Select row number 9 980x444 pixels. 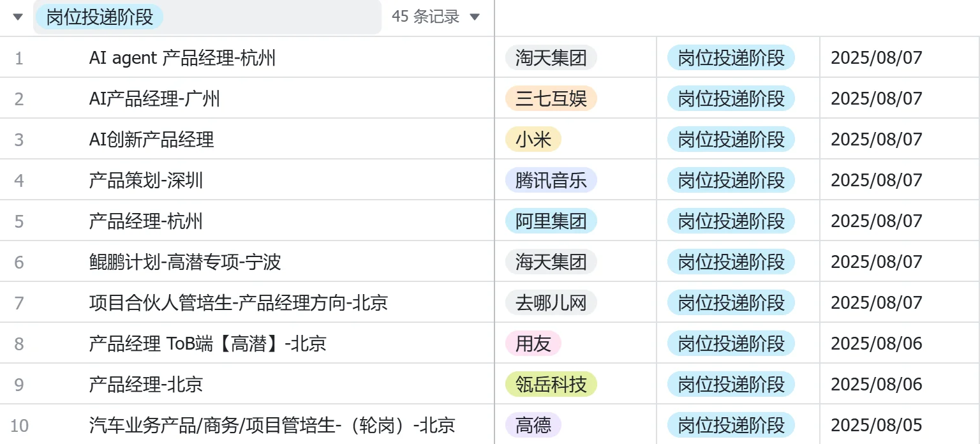[19, 385]
